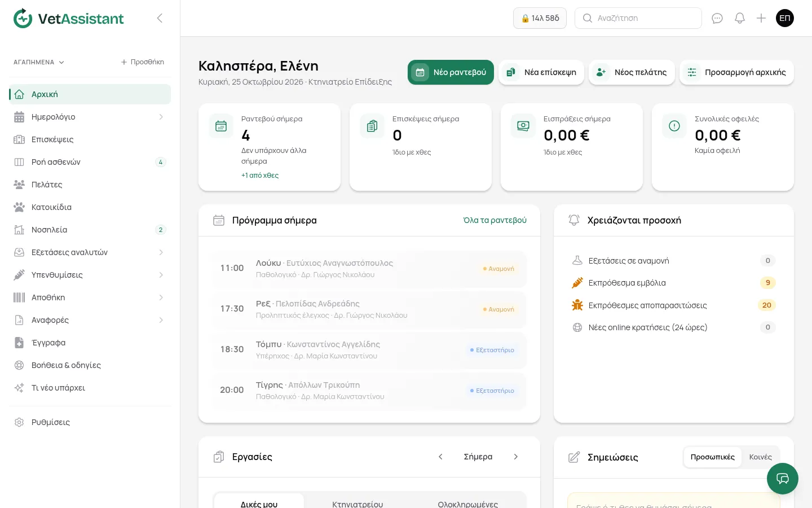Open the chat messages icon in header
812x508 pixels.
click(x=717, y=18)
